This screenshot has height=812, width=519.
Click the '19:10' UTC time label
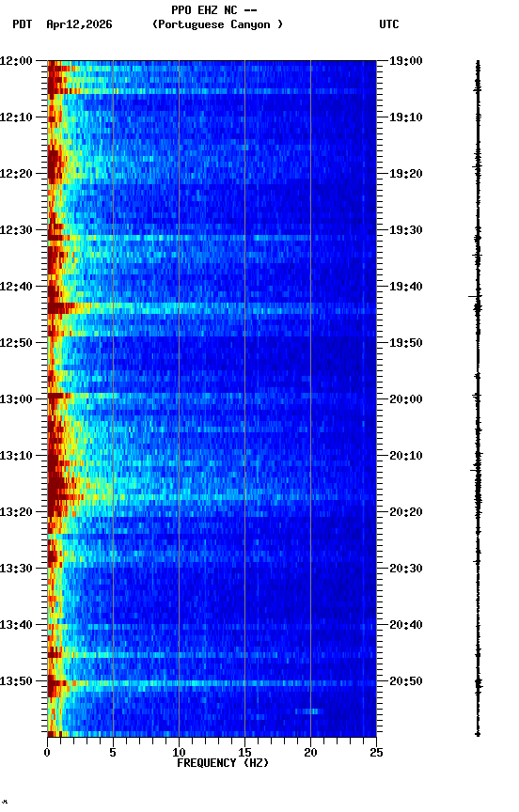[x=406, y=117]
